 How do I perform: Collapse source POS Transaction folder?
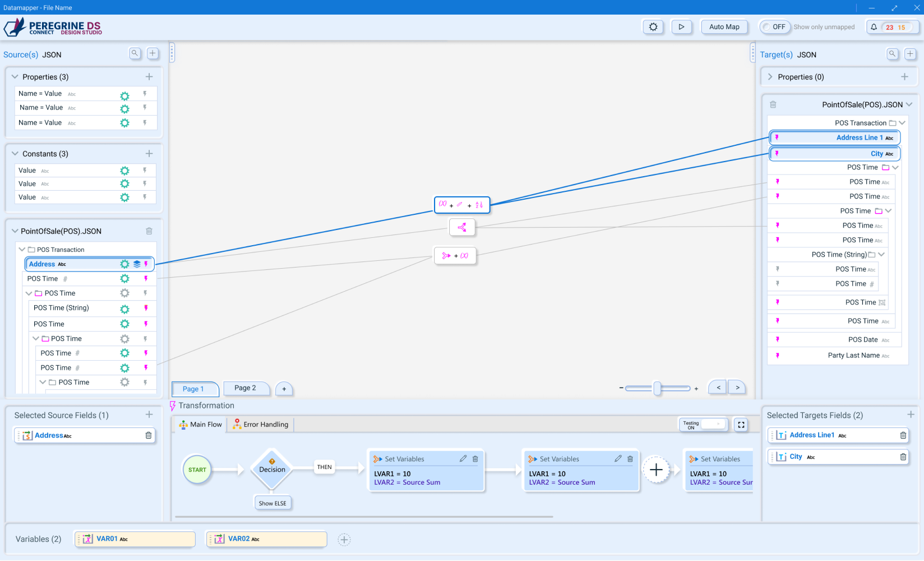pos(22,250)
